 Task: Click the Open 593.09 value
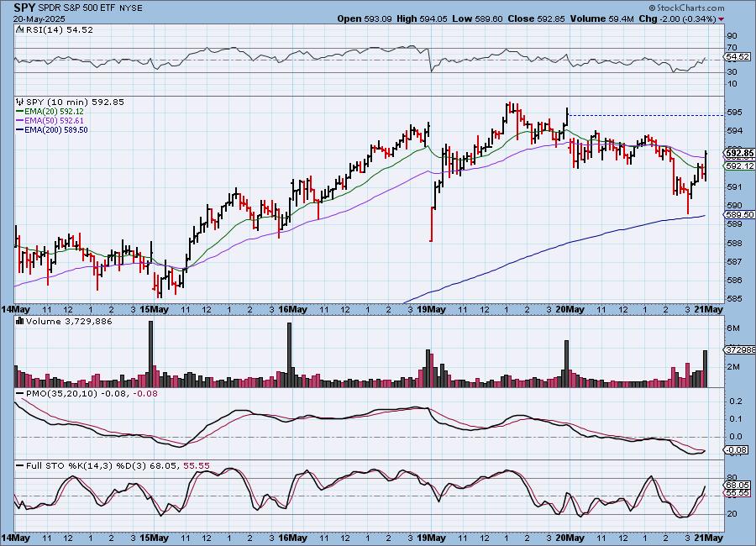pyautogui.click(x=365, y=18)
